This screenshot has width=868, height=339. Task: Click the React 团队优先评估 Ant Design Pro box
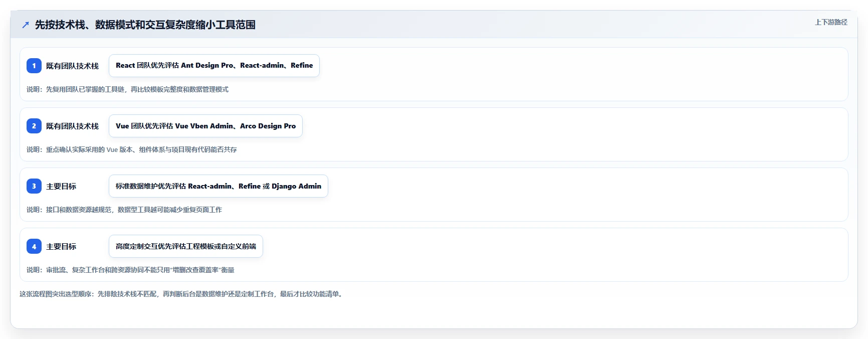tap(214, 66)
